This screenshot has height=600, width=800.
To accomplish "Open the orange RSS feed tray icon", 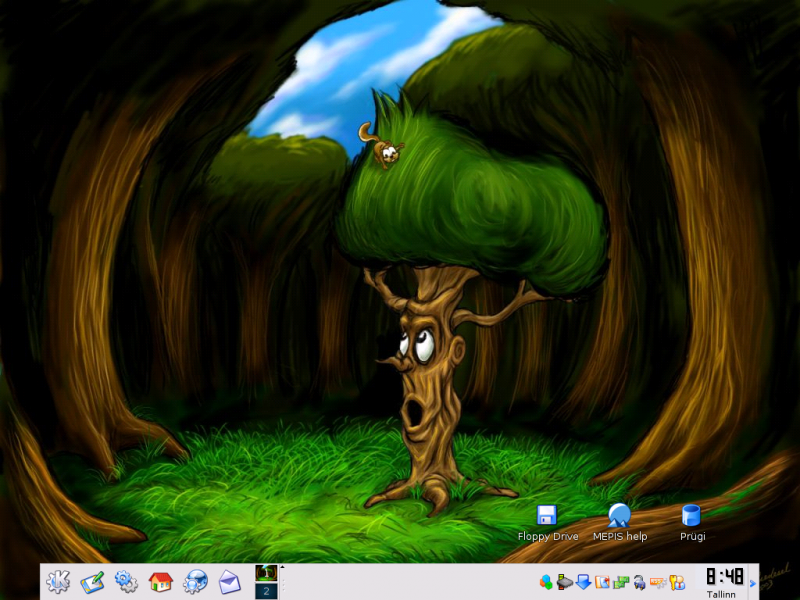I will [x=658, y=582].
